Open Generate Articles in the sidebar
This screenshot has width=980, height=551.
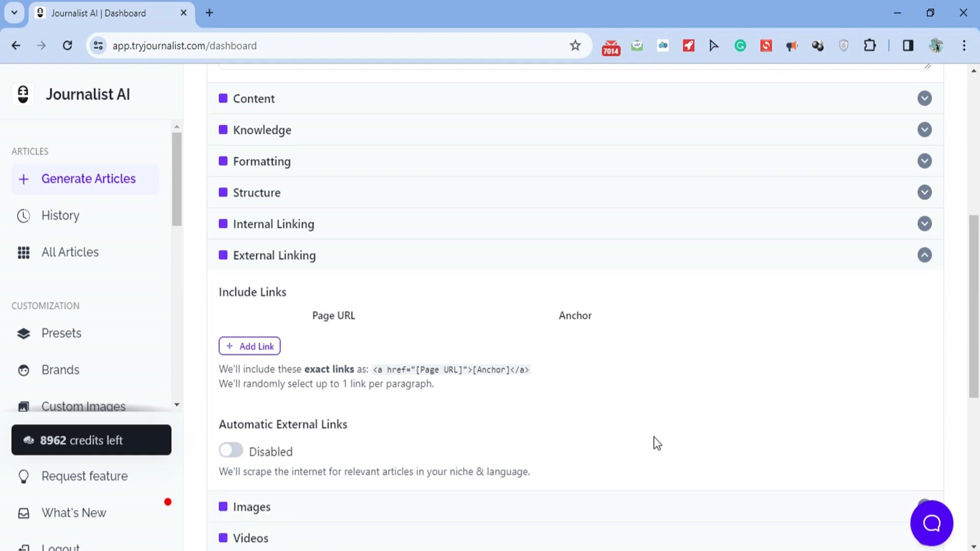pyautogui.click(x=85, y=179)
